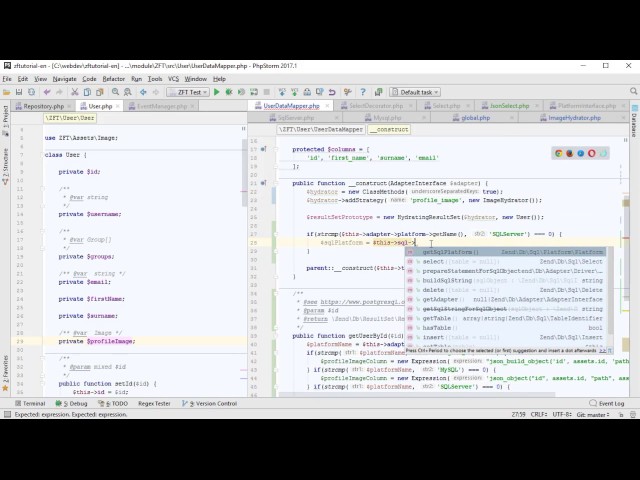Click the Redo arrow in the toolbar

(59, 92)
